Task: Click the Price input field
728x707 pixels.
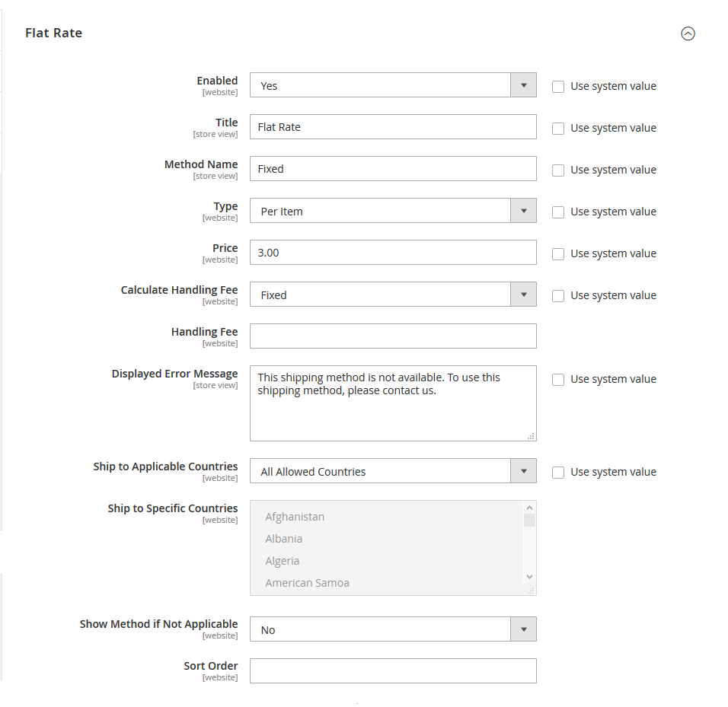Action: coord(393,252)
